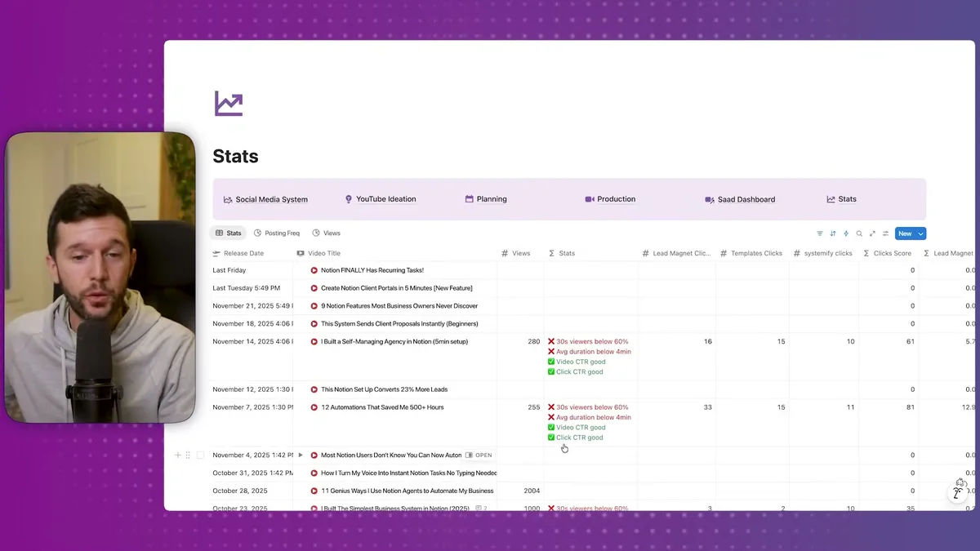
Task: Expand the "Most Notion Users Don't Know" row arrow
Action: (x=301, y=455)
